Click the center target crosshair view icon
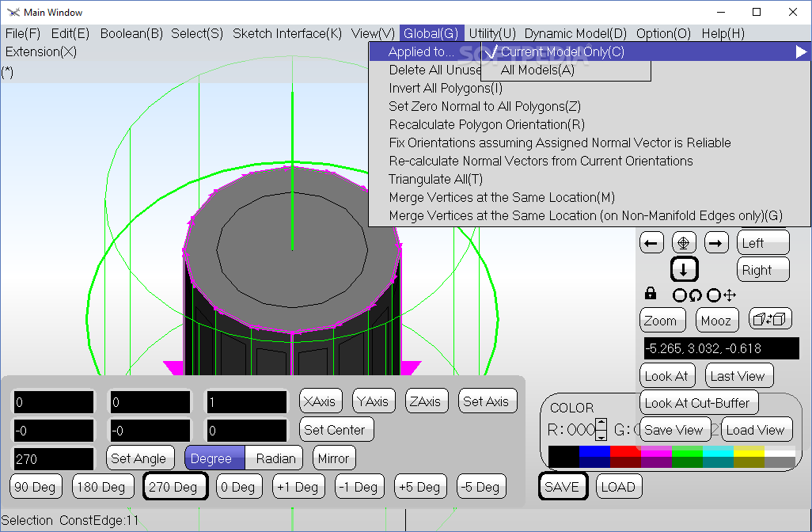Screen dimensions: 812x532 (x=684, y=243)
